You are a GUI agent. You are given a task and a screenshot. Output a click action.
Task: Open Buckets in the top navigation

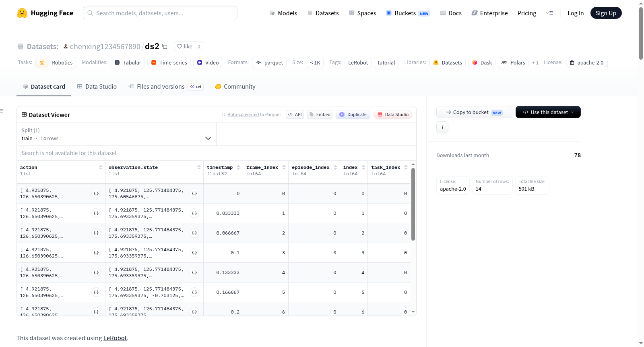tap(408, 13)
